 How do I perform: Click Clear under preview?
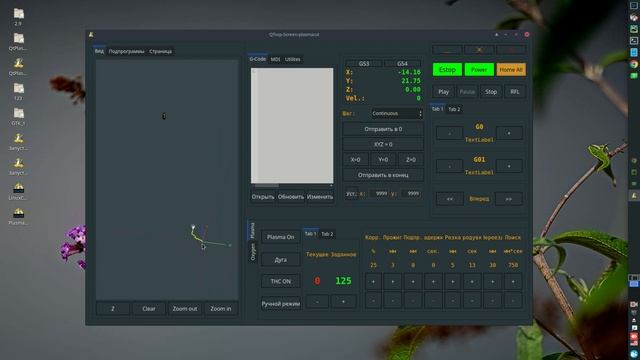tap(149, 309)
